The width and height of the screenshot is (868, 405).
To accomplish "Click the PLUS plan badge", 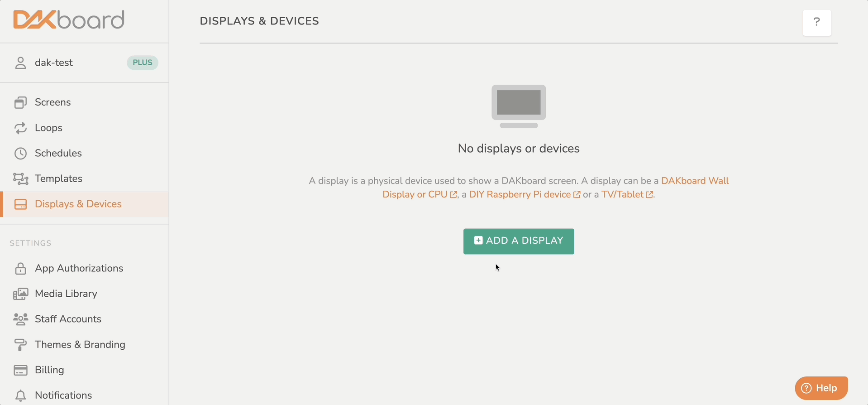I will pyautogui.click(x=143, y=63).
